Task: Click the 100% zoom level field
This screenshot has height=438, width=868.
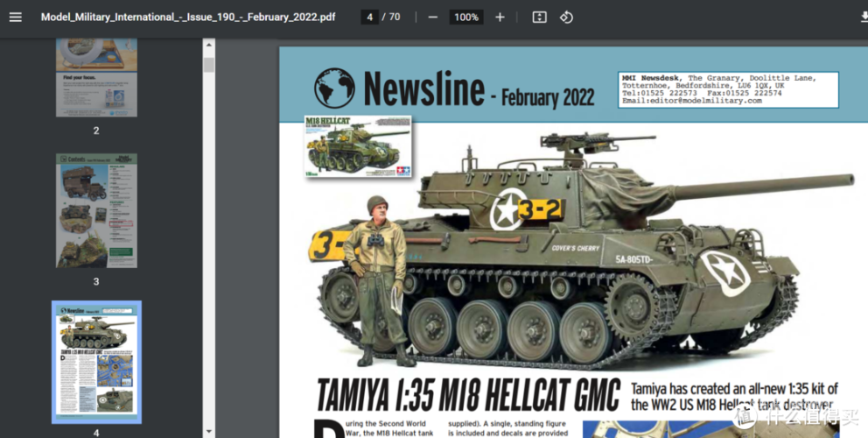Action: [x=466, y=18]
